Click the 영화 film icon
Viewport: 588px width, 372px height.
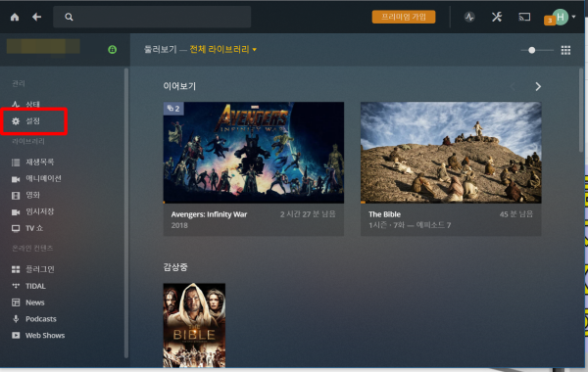click(x=16, y=196)
